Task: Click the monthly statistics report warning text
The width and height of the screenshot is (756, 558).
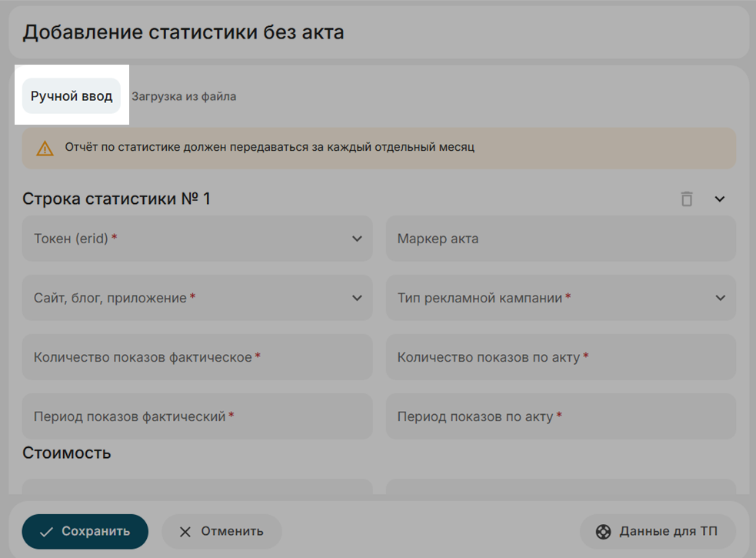Action: [269, 147]
